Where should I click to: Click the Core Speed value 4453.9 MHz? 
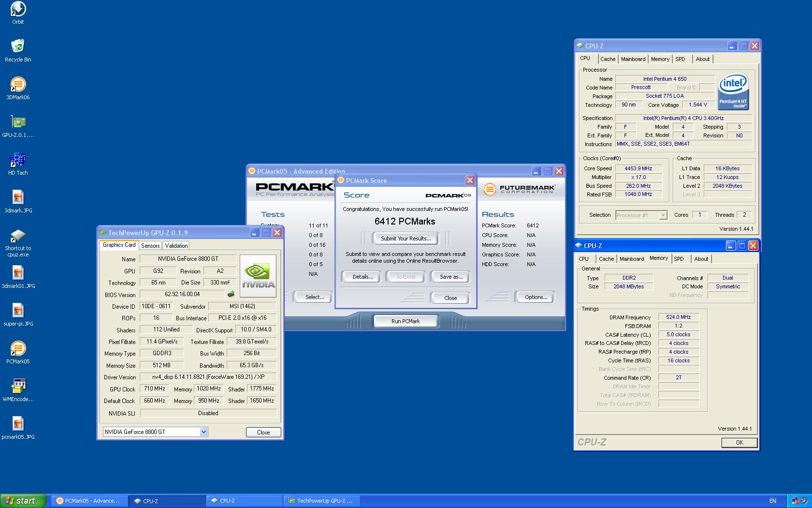[638, 168]
